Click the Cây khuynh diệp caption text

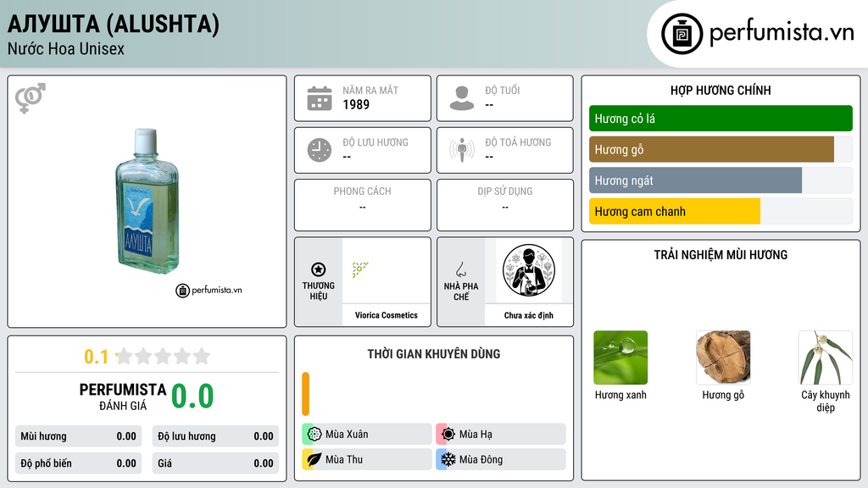coord(826,401)
